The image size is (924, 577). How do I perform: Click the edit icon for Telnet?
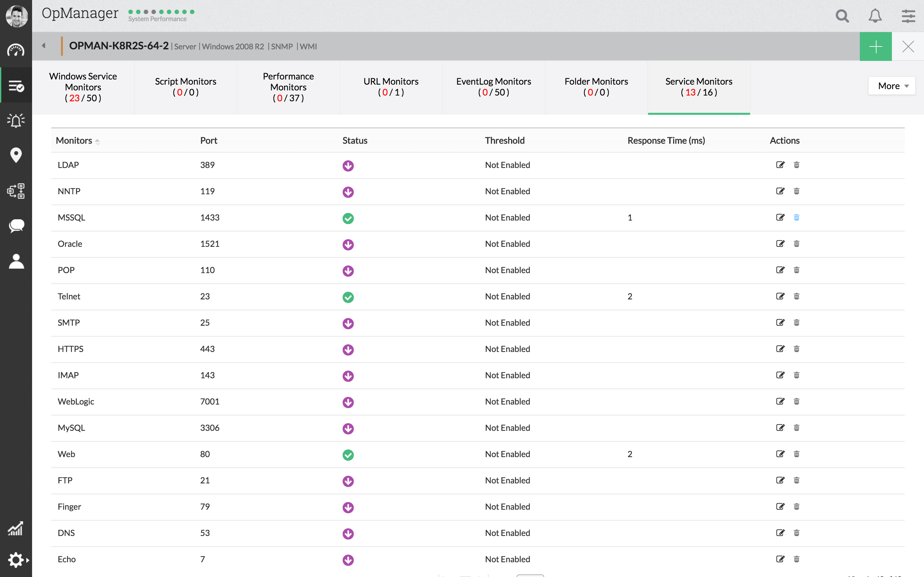780,296
